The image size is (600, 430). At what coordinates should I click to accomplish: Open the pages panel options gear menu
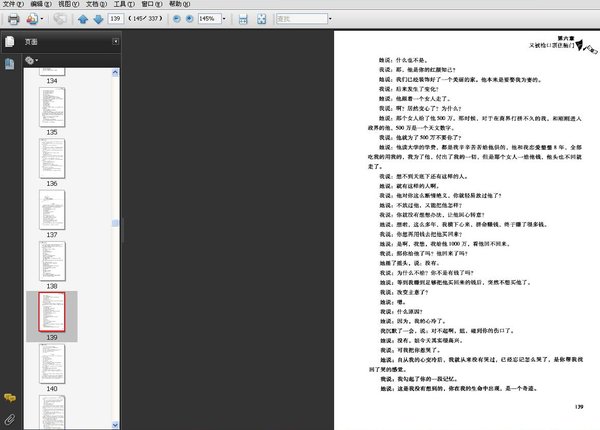tap(31, 60)
